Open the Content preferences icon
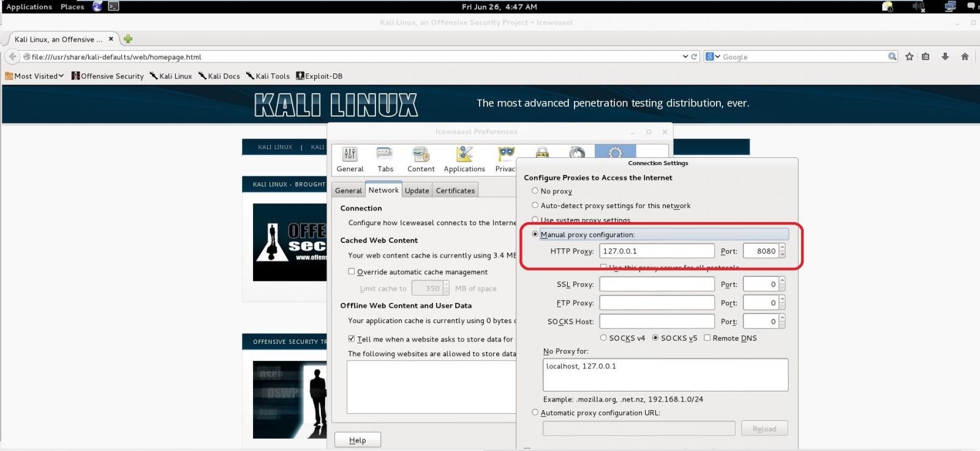Image resolution: width=980 pixels, height=451 pixels. tap(421, 160)
